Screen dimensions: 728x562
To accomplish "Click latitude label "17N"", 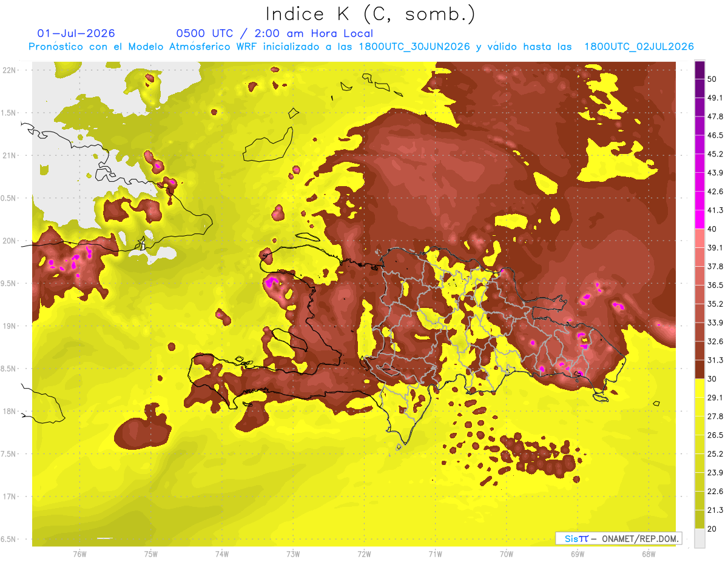I will (x=10, y=497).
